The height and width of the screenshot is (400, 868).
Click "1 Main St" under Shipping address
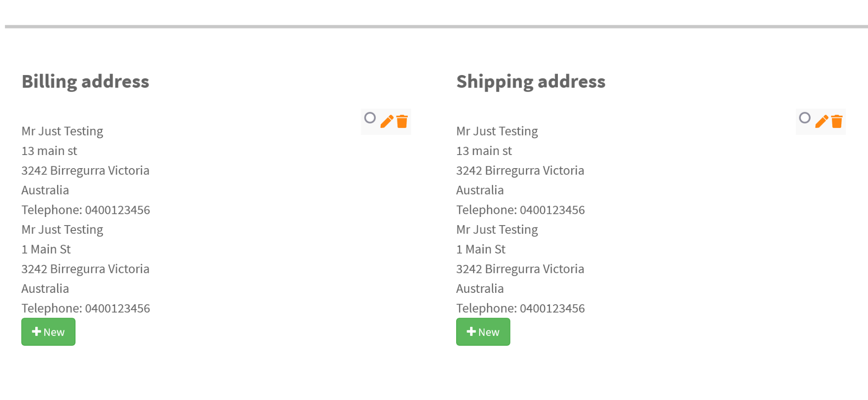(x=481, y=249)
